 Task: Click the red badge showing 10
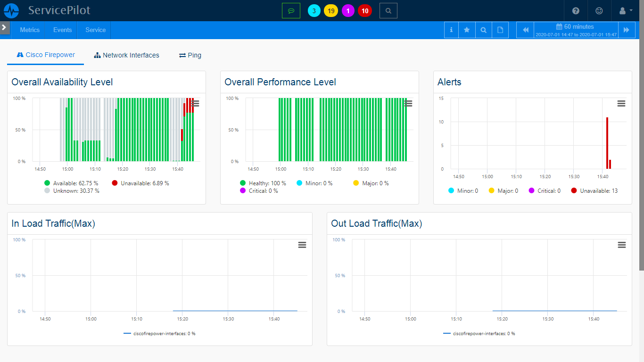click(x=364, y=10)
